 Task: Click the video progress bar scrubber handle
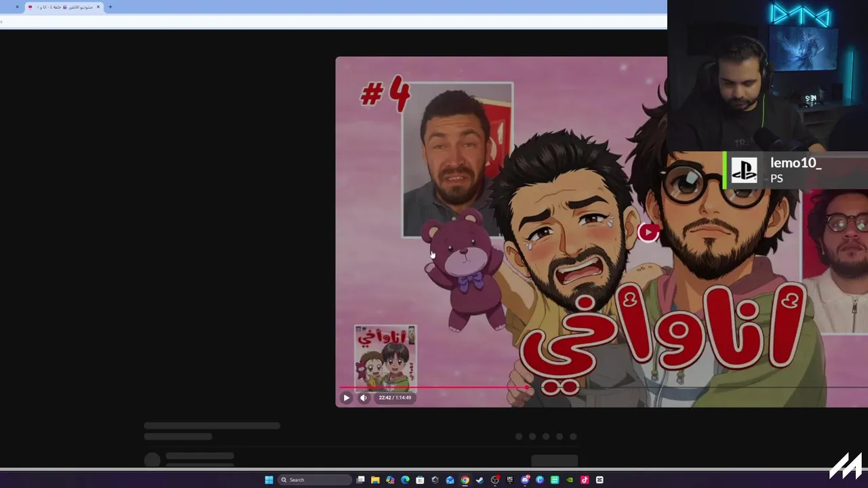[x=527, y=388]
